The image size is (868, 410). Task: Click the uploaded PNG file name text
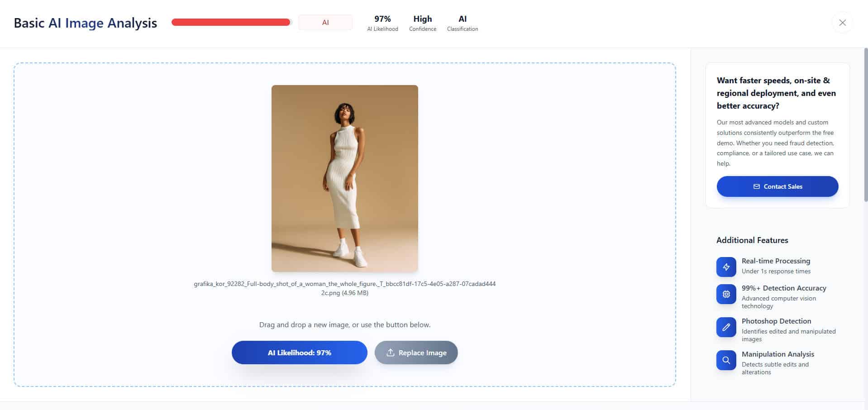click(344, 288)
